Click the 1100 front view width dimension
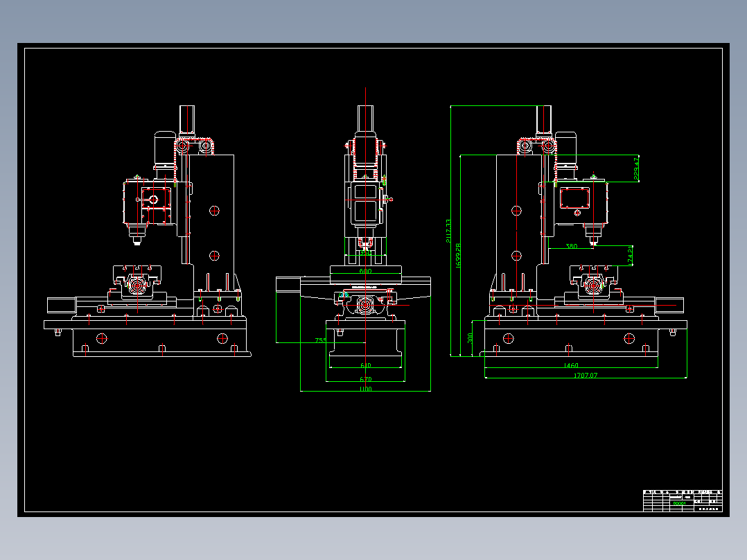 coord(365,389)
